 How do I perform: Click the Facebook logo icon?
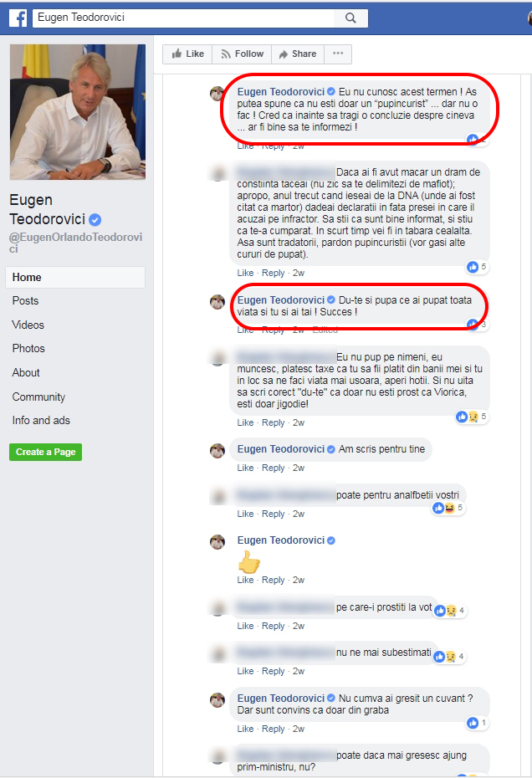pyautogui.click(x=18, y=18)
